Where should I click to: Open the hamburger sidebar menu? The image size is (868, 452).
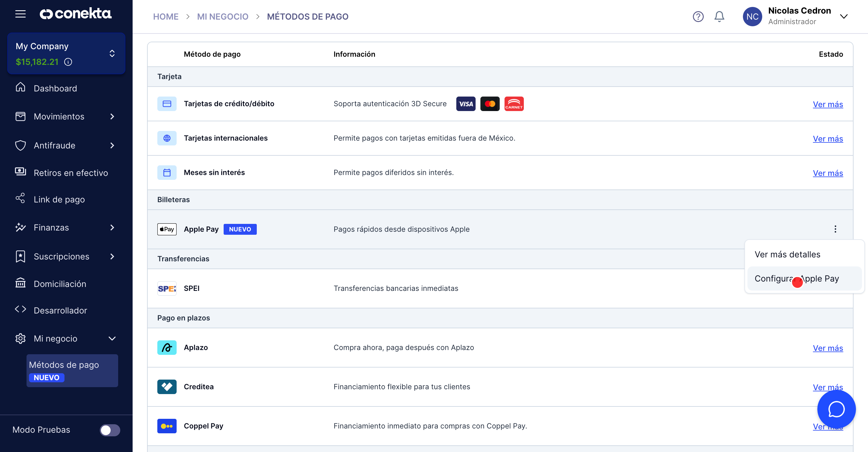pyautogui.click(x=20, y=14)
